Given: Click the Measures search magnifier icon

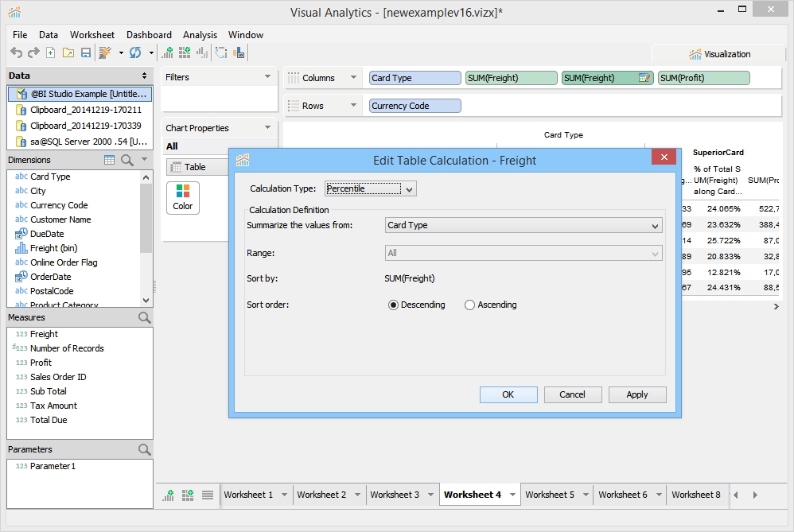Looking at the screenshot, I should 144,317.
